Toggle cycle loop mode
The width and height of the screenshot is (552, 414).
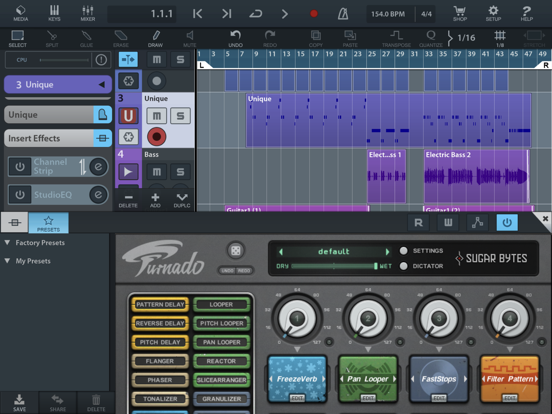(256, 14)
